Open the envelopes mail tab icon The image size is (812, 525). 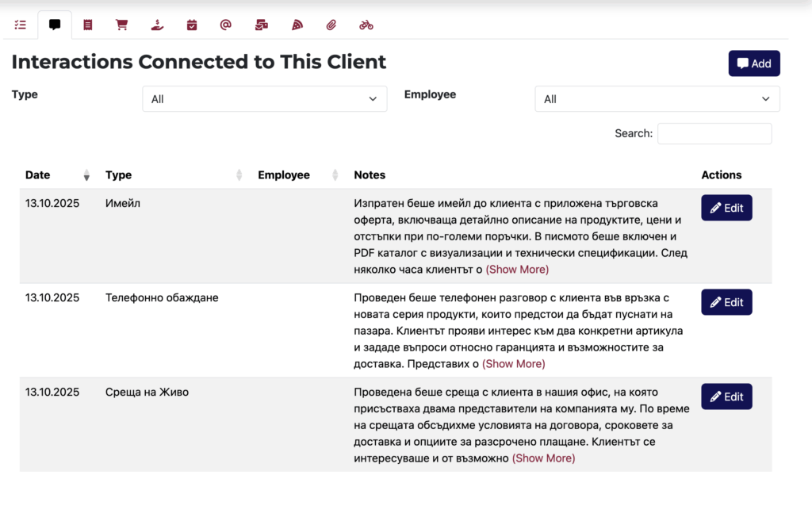[x=262, y=25]
